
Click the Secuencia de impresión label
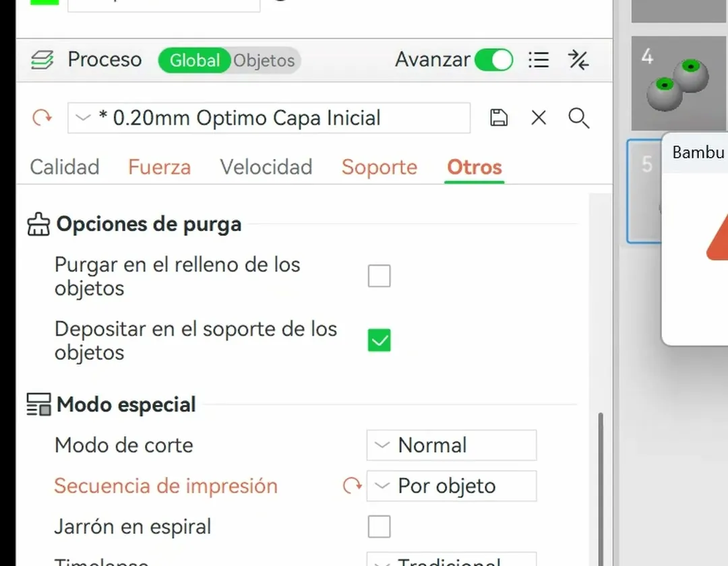pos(166,486)
